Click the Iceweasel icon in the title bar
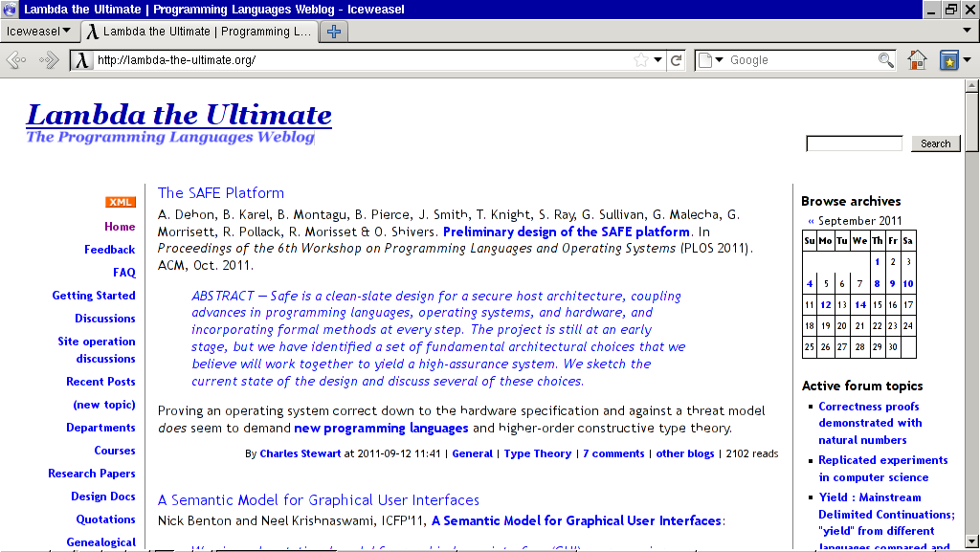This screenshot has width=980, height=552. click(x=10, y=9)
